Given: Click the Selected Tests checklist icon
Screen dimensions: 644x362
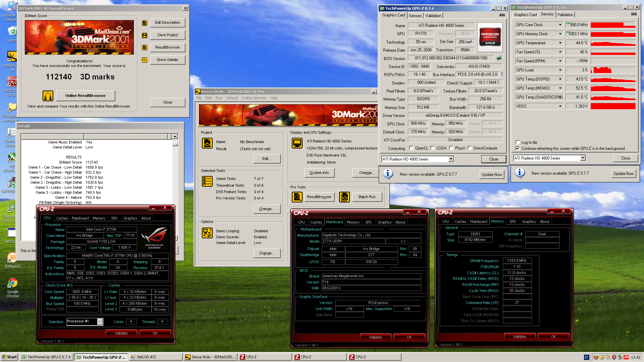Looking at the screenshot, I should pyautogui.click(x=207, y=181).
